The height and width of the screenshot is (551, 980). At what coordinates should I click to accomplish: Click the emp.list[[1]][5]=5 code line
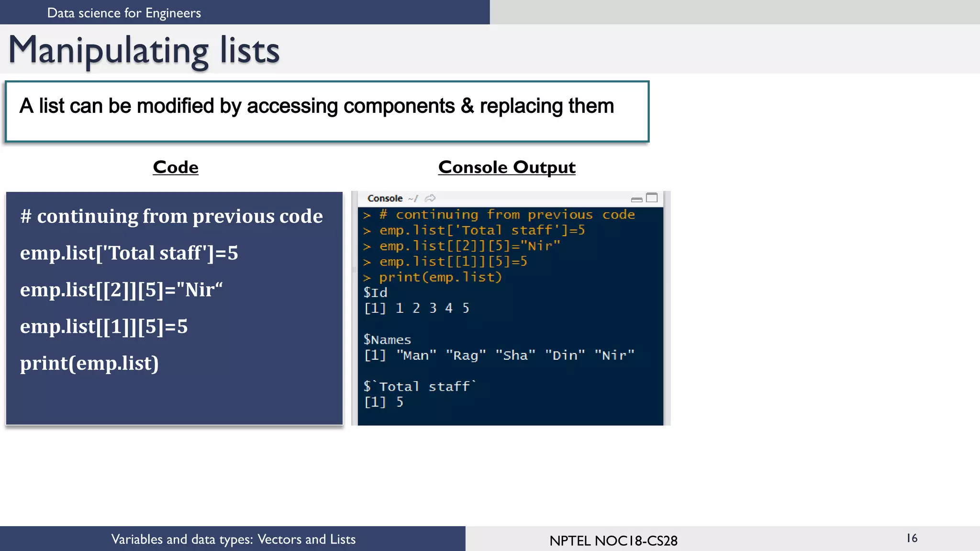pos(104,327)
